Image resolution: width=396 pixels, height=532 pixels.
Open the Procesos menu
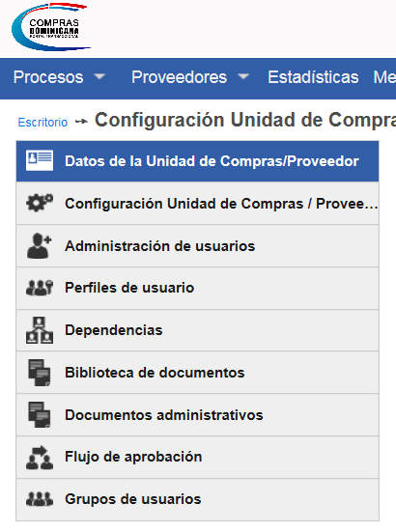(48, 77)
